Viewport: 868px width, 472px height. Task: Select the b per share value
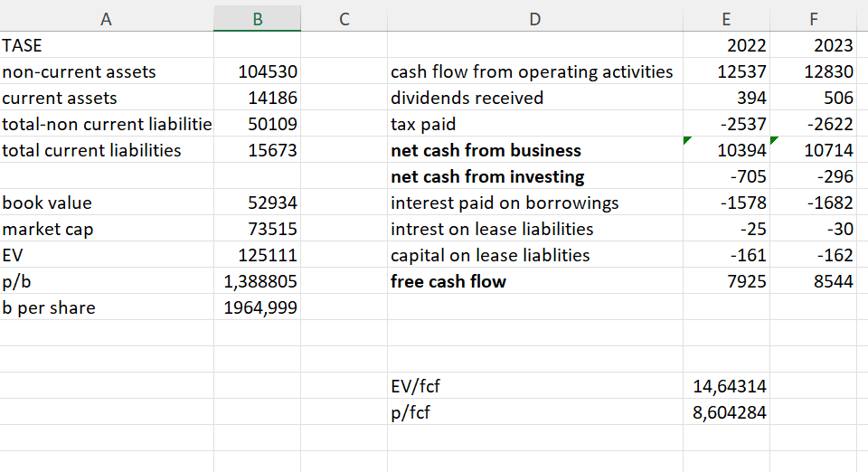click(258, 307)
